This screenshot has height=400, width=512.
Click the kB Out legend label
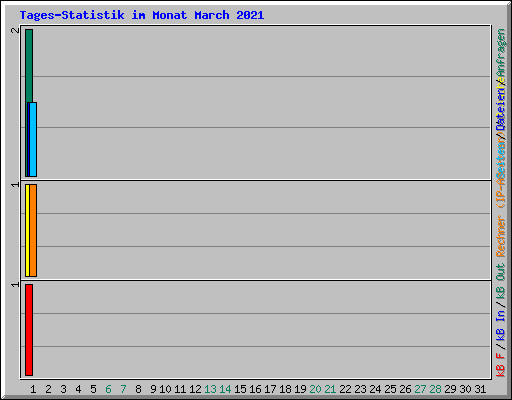click(500, 282)
